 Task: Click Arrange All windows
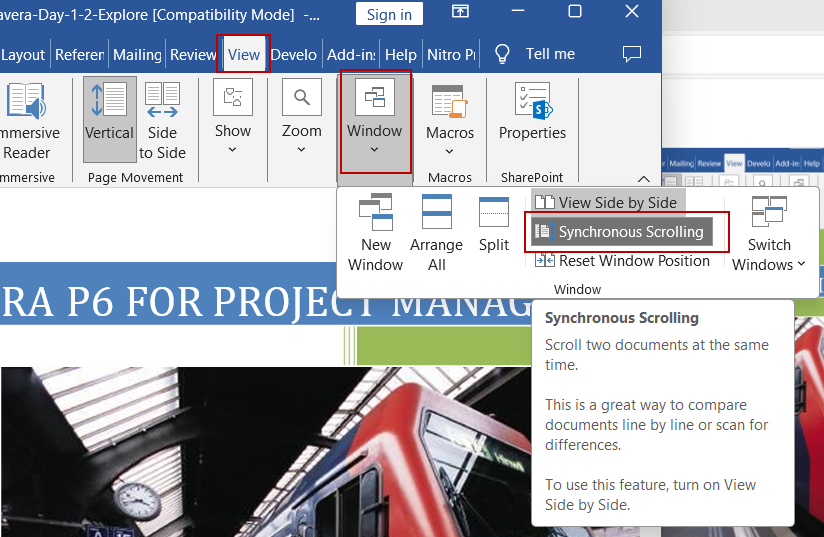point(436,232)
